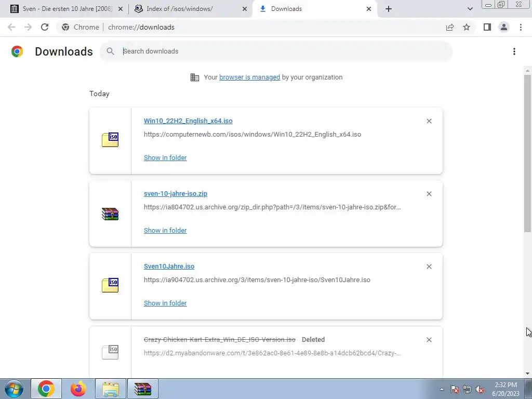This screenshot has height=399, width=532.
Task: Open sven-10-jahre-iso.zip file link
Action: point(176,193)
